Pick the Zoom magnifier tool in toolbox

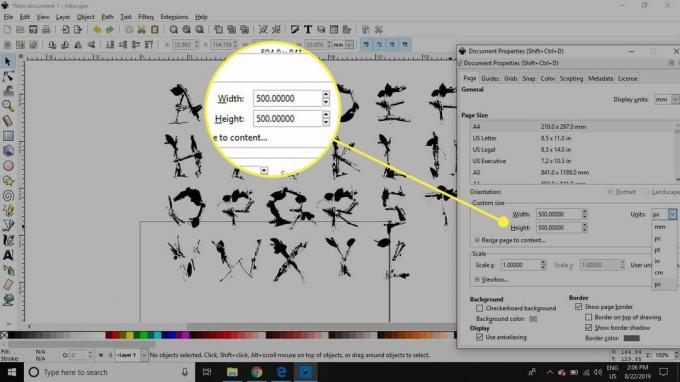[8, 106]
